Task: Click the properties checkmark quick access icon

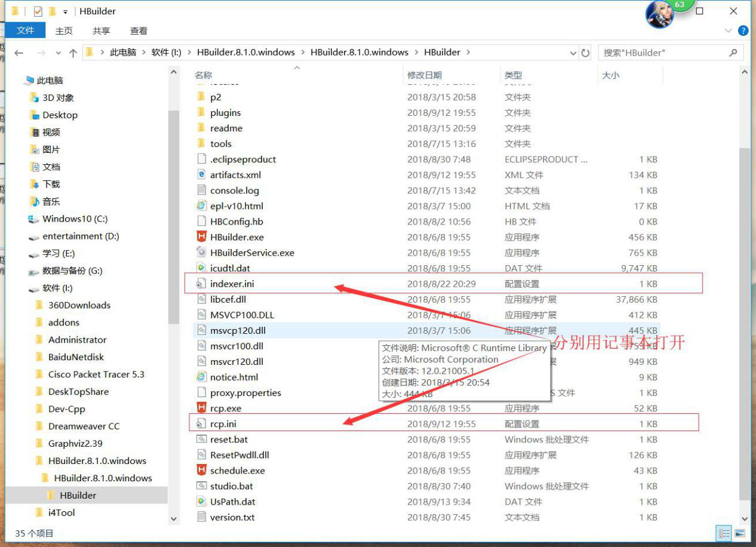Action: pos(38,11)
